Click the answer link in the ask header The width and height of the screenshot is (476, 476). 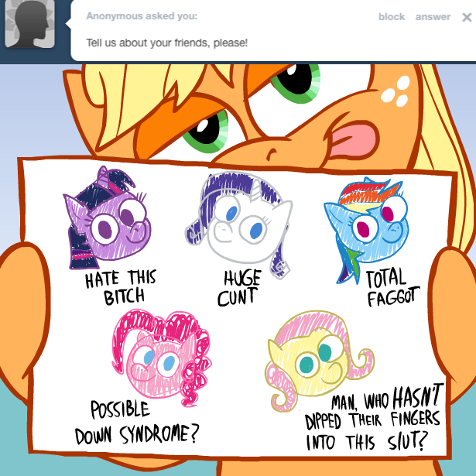click(x=433, y=17)
